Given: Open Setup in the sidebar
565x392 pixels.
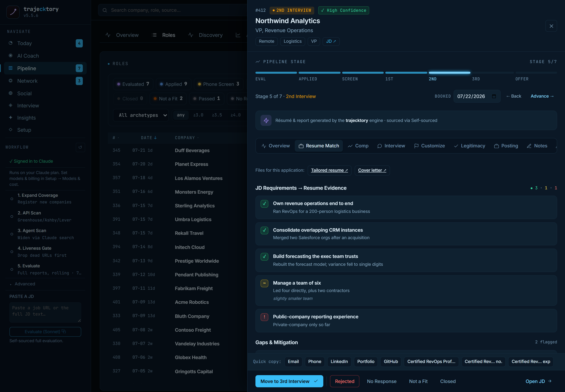Looking at the screenshot, I should [45, 130].
